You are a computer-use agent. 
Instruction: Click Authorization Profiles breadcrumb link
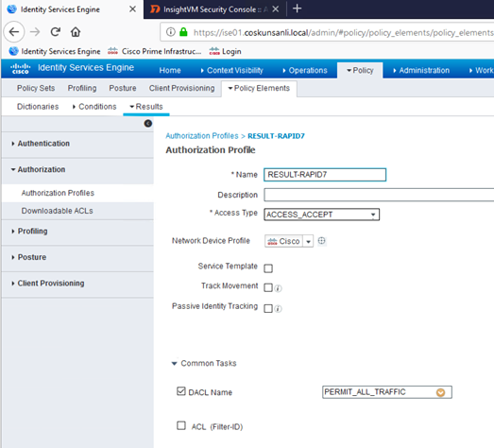point(202,136)
